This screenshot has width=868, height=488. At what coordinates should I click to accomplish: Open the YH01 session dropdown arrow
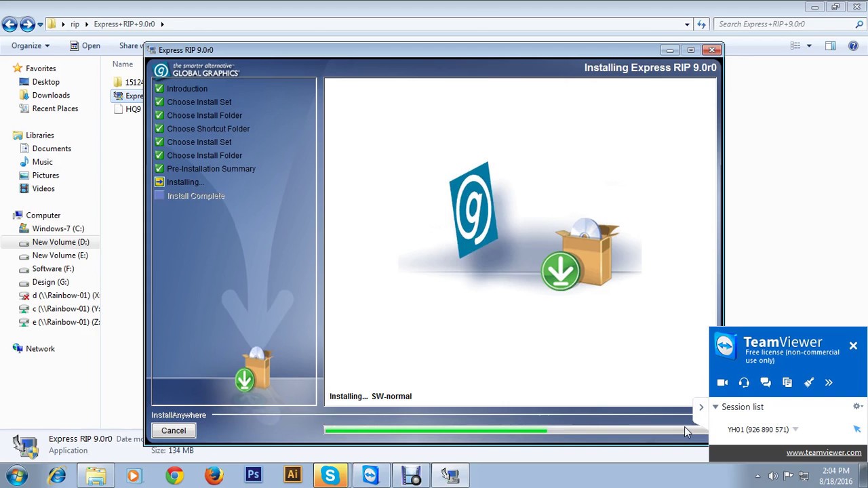click(795, 430)
